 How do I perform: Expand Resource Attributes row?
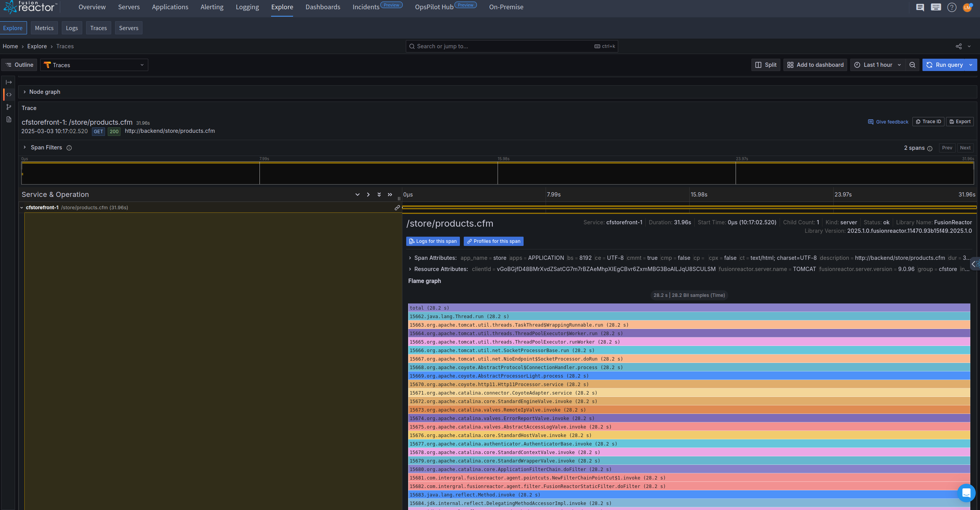(x=410, y=269)
